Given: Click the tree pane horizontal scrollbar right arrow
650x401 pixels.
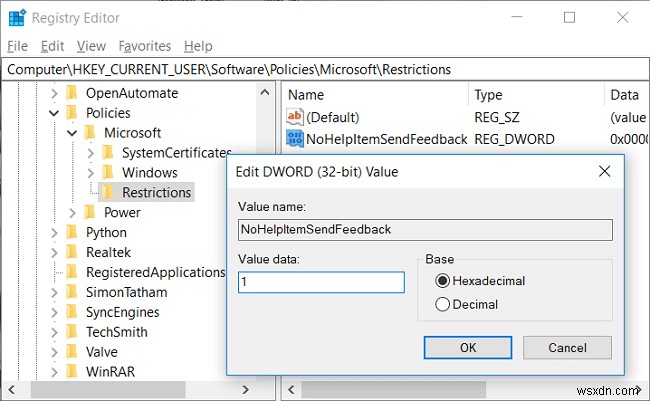Looking at the screenshot, I should click(x=246, y=389).
